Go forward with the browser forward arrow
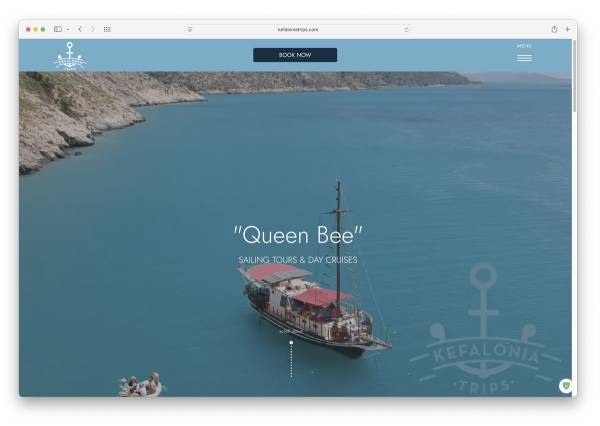The image size is (600, 426). (x=93, y=29)
